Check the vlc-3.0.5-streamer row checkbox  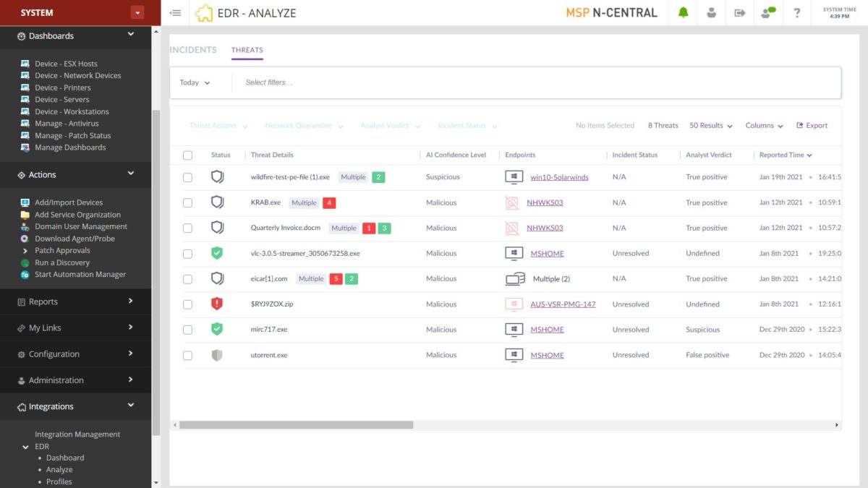coord(188,254)
